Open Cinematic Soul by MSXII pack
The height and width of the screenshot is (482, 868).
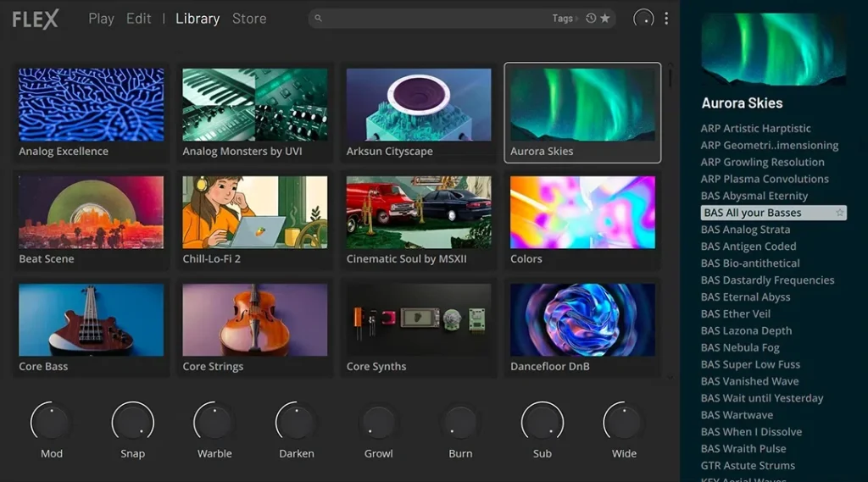pos(419,220)
